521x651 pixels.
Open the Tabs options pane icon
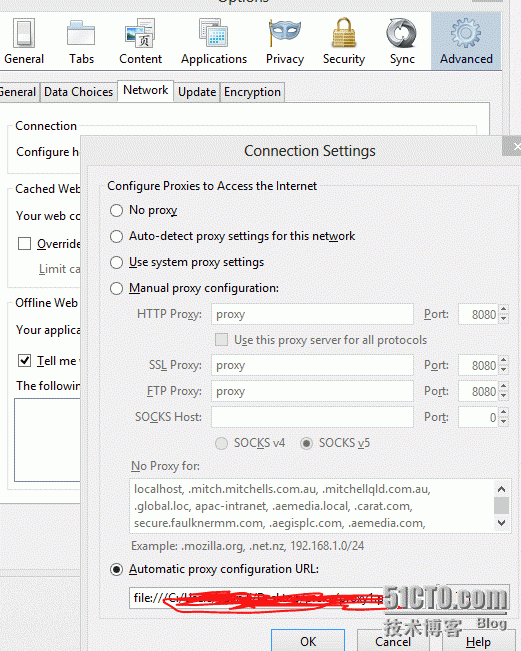point(81,41)
